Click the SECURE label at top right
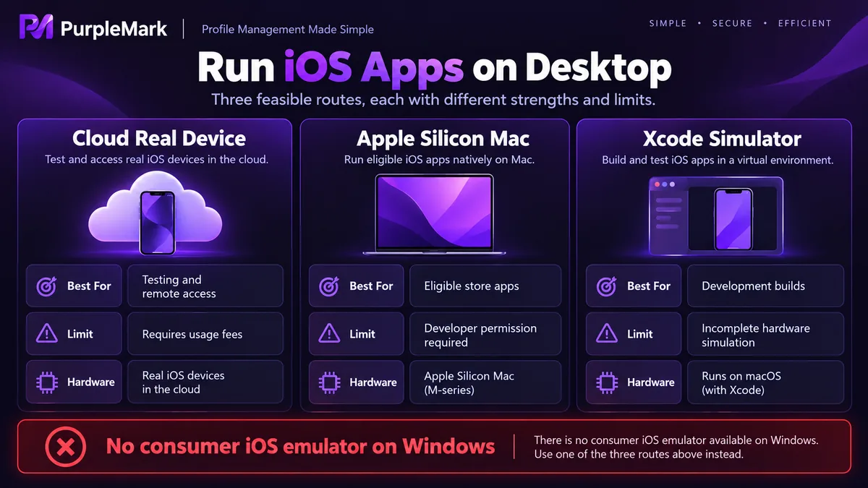The width and height of the screenshot is (868, 488). coord(732,23)
